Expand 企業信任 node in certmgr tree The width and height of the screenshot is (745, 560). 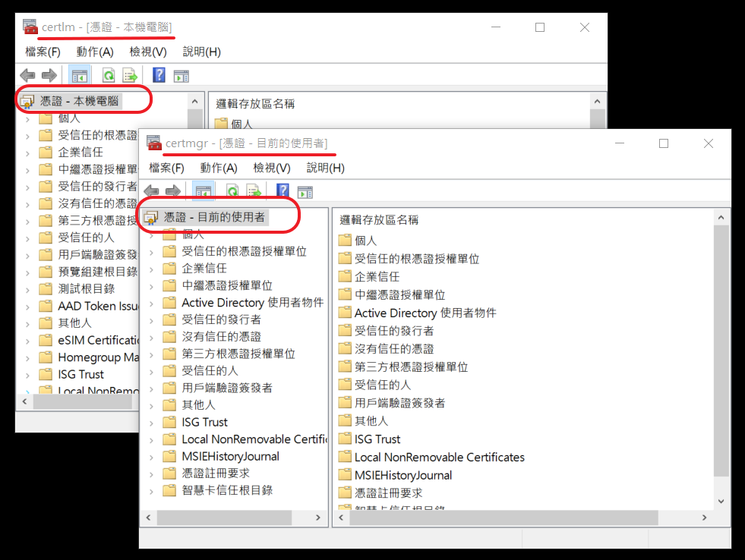[x=152, y=269]
